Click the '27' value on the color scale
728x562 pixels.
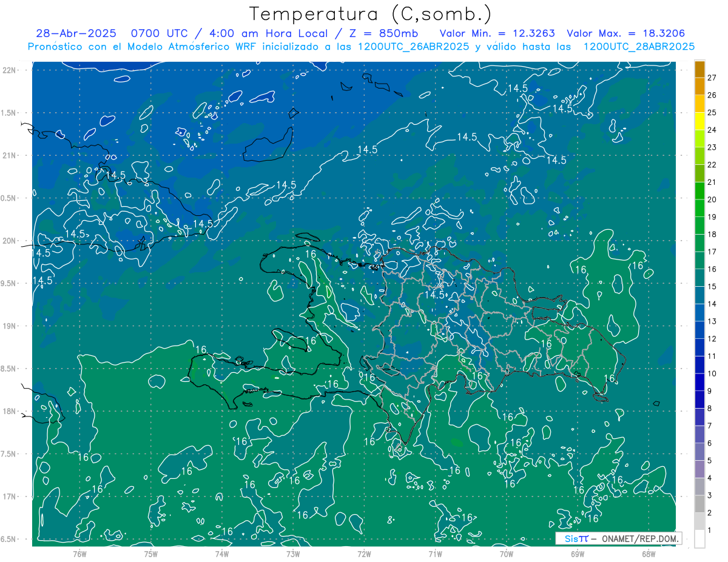click(x=712, y=78)
